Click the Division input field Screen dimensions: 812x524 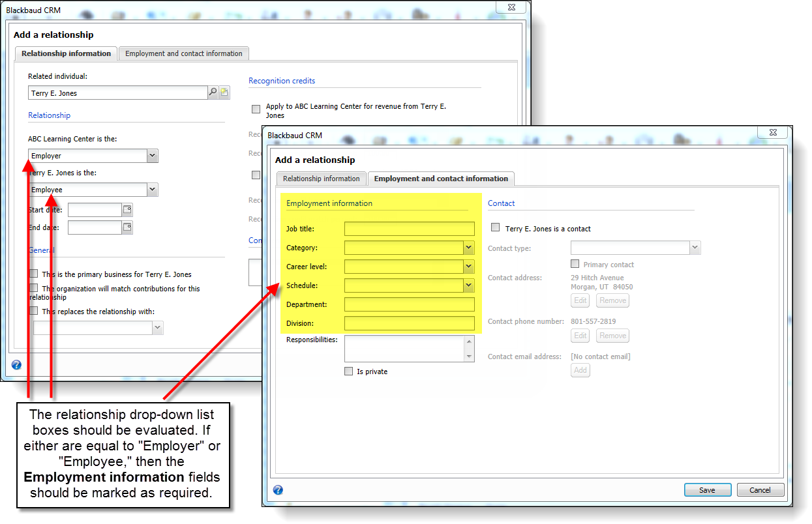click(x=410, y=323)
